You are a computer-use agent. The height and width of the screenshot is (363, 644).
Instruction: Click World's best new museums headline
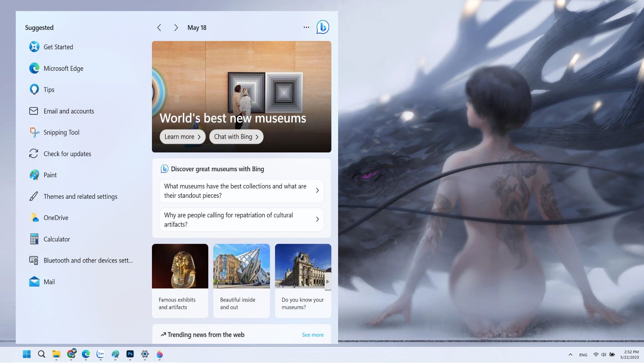233,118
